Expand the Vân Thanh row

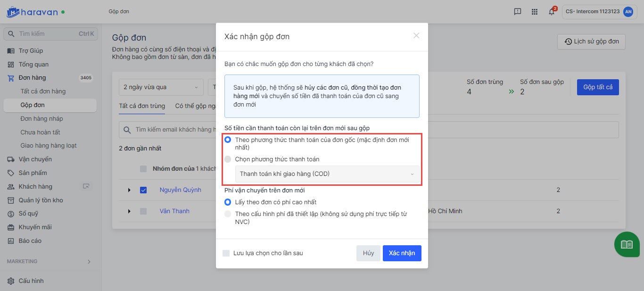[x=129, y=211]
